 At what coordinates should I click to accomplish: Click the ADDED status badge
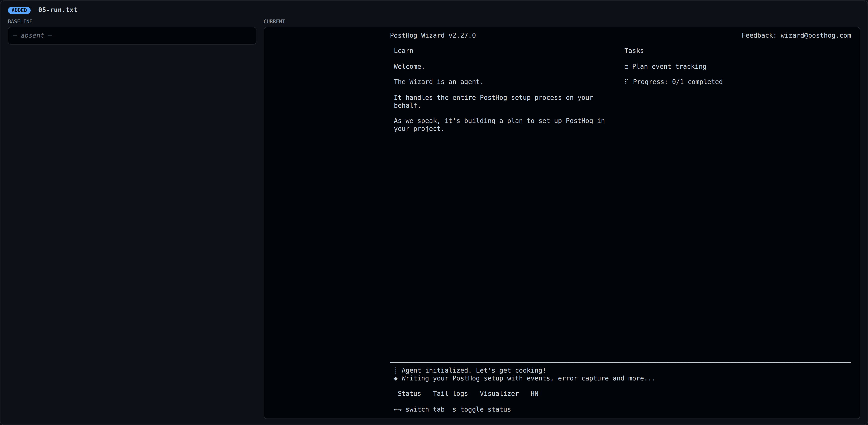pos(19,10)
